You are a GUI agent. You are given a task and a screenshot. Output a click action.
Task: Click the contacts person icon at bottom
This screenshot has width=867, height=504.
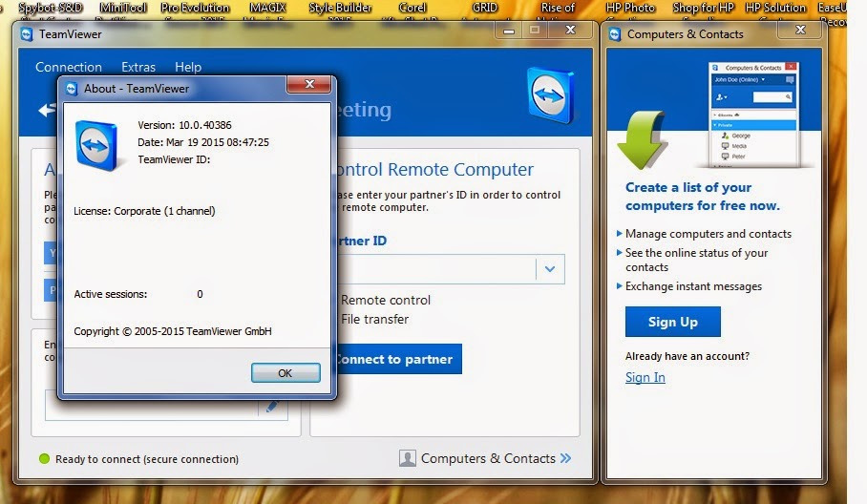[x=408, y=458]
